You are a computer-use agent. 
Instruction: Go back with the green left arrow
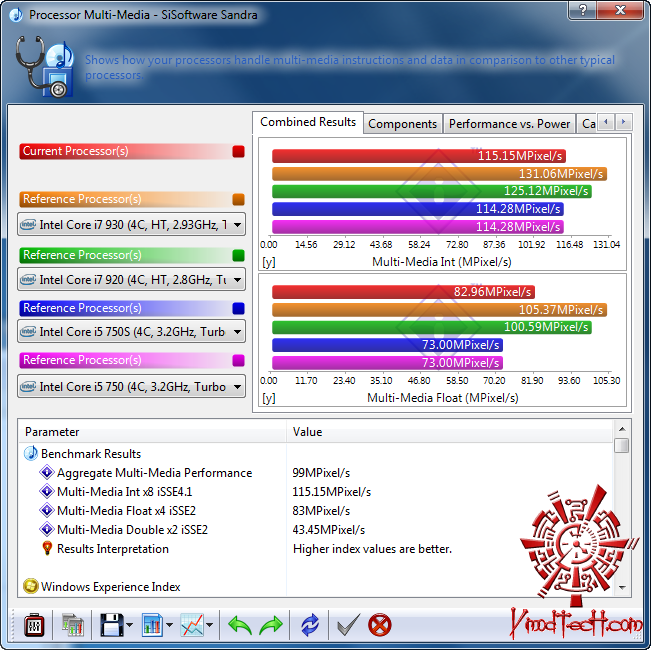tap(240, 625)
